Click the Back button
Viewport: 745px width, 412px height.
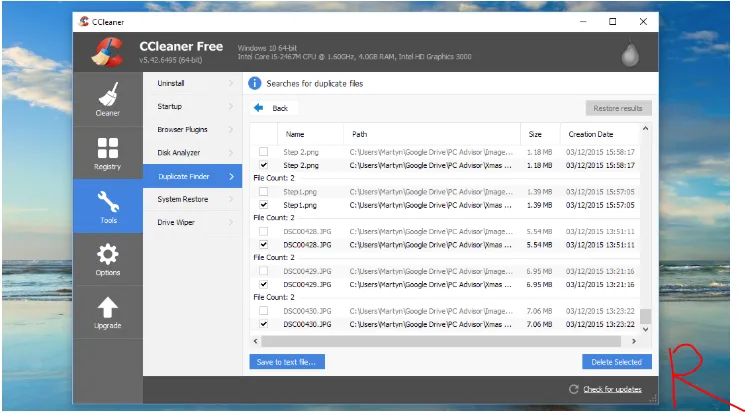pyautogui.click(x=274, y=108)
